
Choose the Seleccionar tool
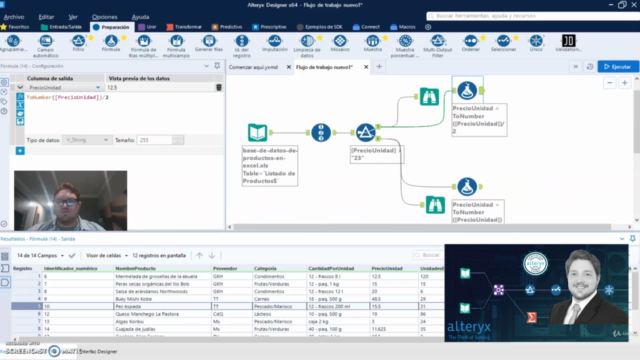tap(503, 43)
